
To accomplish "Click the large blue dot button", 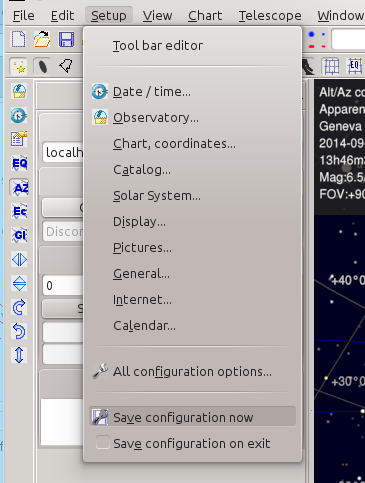I will (x=312, y=34).
